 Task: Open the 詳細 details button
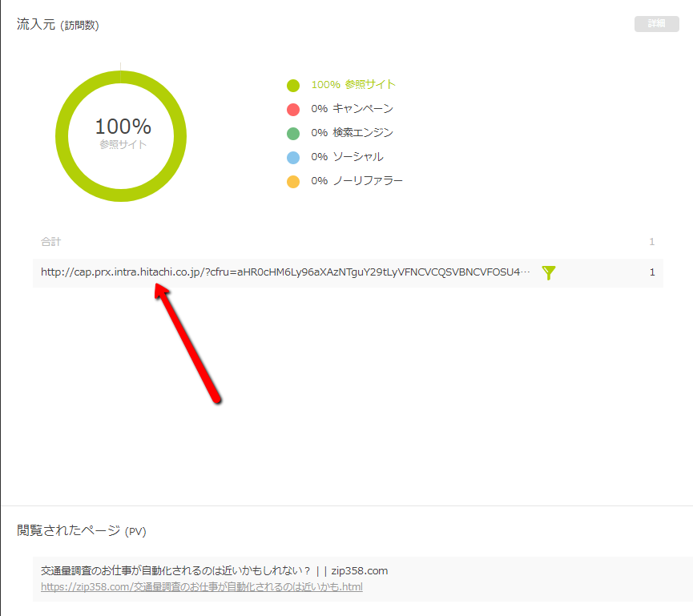(x=657, y=24)
